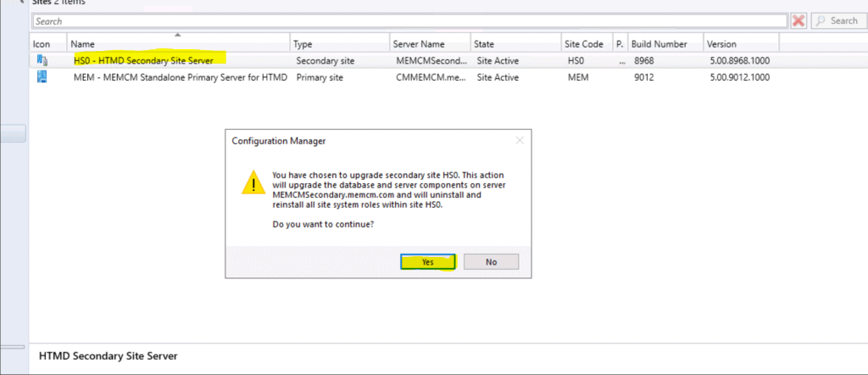Click build number 9012
Image resolution: width=868 pixels, height=375 pixels.
coord(644,77)
